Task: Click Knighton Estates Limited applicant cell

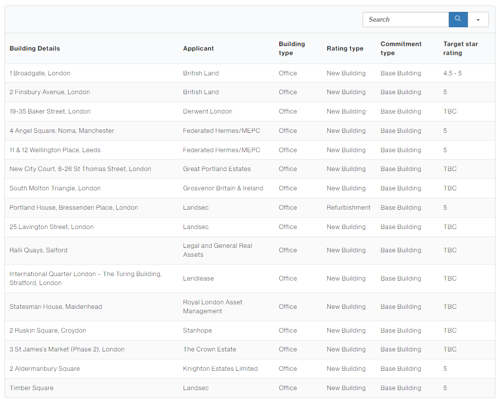Action: [x=220, y=369]
